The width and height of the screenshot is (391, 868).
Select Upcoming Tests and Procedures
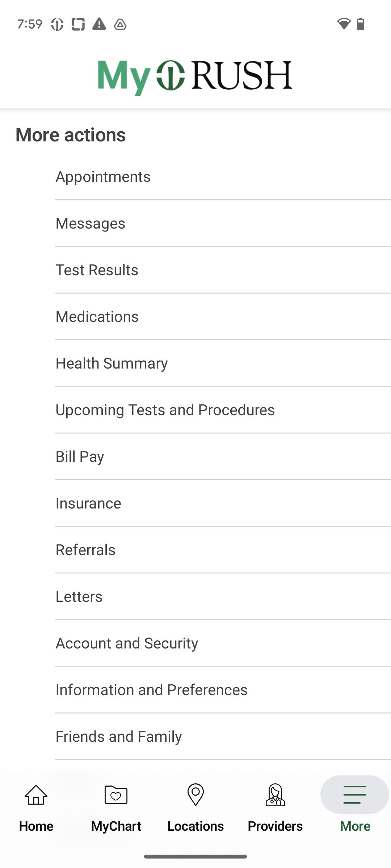(223, 410)
